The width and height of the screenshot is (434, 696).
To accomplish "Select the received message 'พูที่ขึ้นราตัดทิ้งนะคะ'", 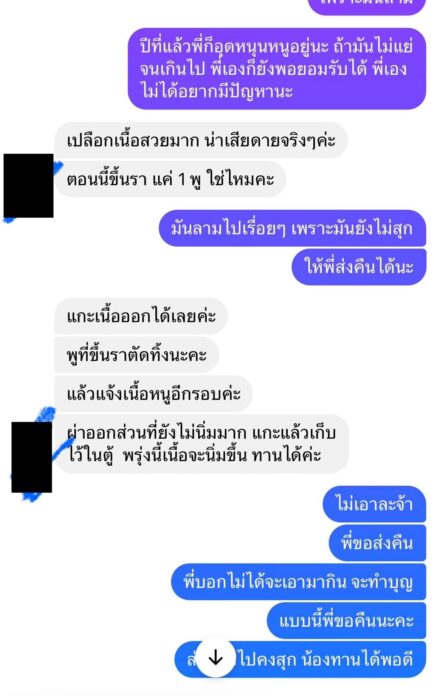I will coord(137,355).
